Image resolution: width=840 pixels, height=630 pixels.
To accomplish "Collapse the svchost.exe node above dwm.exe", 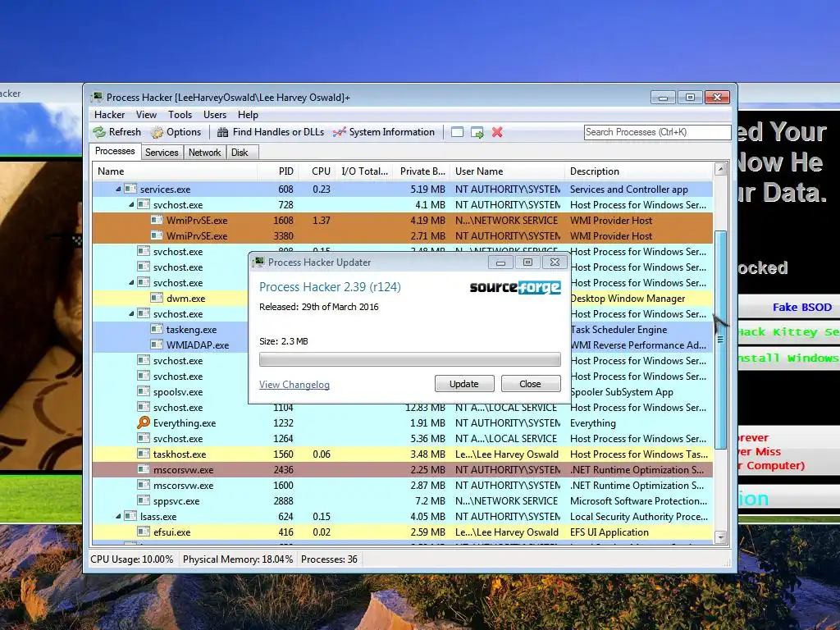I will tap(131, 282).
